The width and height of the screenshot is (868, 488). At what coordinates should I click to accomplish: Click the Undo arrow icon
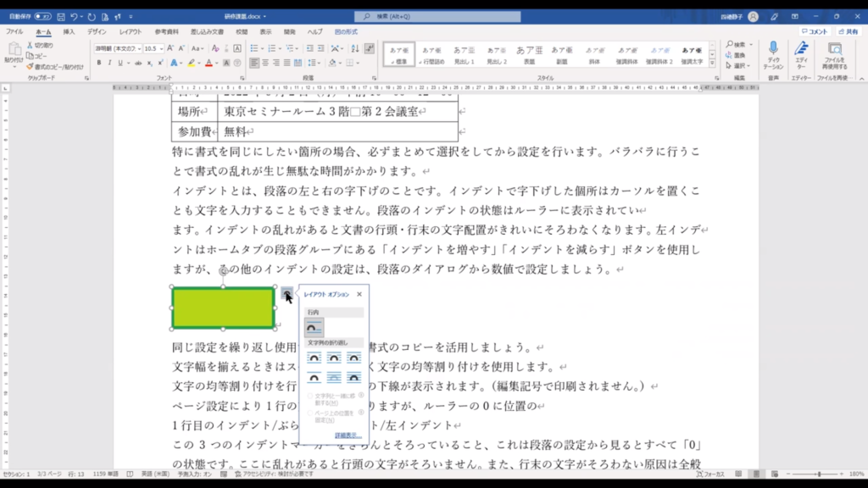pyautogui.click(x=74, y=17)
